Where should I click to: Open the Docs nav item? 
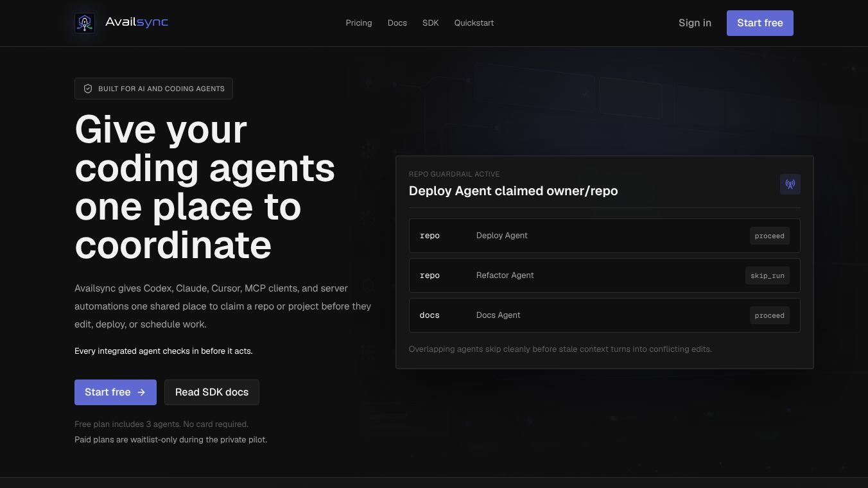pos(397,23)
